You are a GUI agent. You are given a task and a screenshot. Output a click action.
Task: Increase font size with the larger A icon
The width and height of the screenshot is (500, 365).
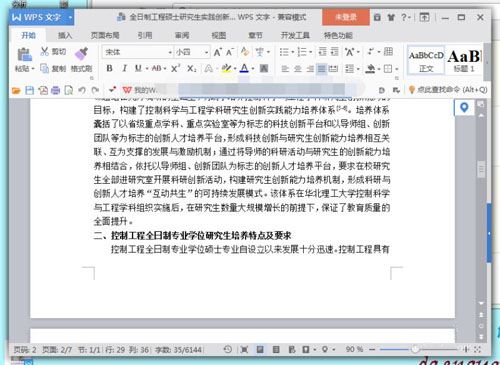pos(218,52)
